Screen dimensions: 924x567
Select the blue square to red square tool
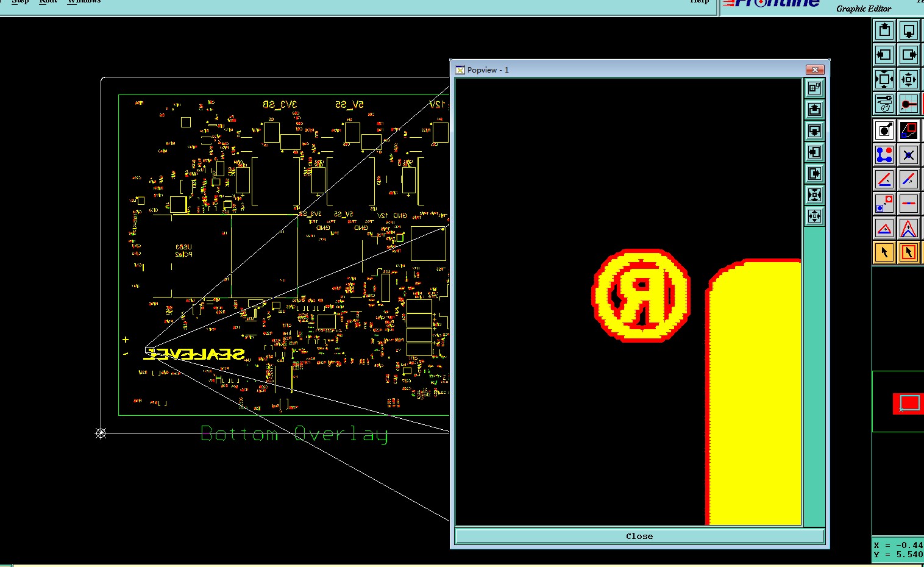884,204
